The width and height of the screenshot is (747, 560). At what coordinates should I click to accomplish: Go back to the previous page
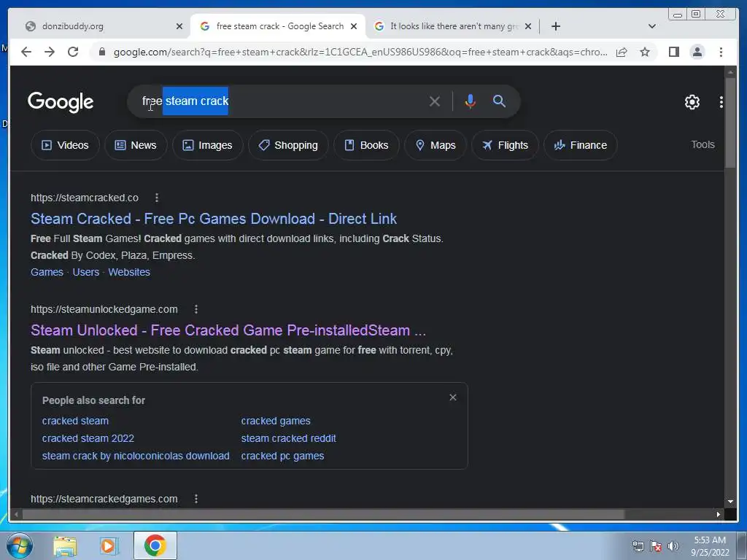coord(26,52)
